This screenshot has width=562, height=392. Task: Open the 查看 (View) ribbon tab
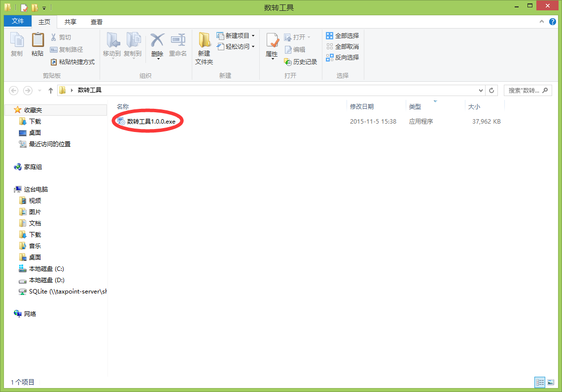[x=97, y=22]
